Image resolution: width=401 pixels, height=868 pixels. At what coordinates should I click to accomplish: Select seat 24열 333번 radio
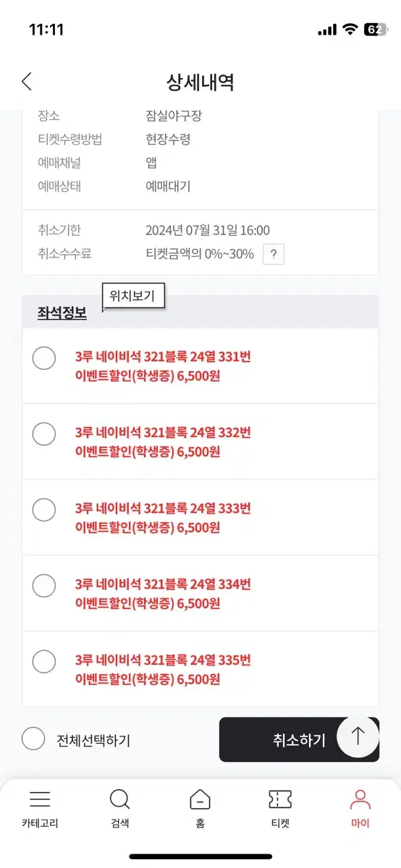coord(44,510)
